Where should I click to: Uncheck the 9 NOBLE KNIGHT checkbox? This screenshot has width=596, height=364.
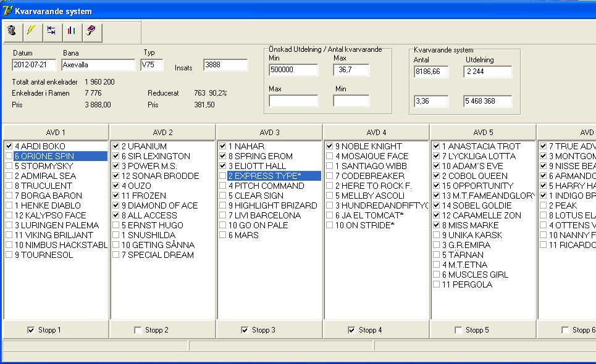pos(330,146)
